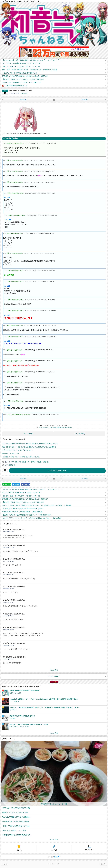Open the AIミクさんとか欲しい? related article link
The height and width of the screenshot is (868, 108).
[x=11, y=454]
